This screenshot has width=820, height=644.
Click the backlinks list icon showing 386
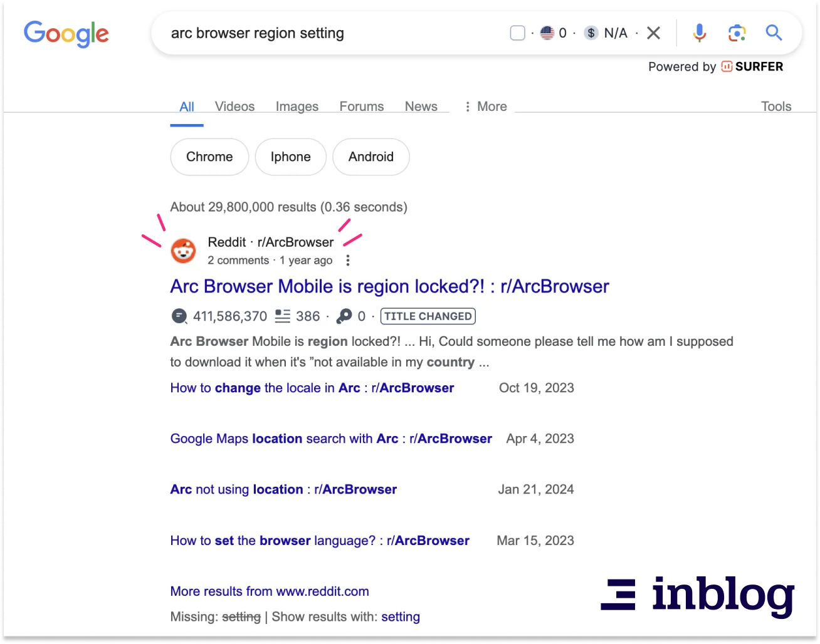click(283, 316)
